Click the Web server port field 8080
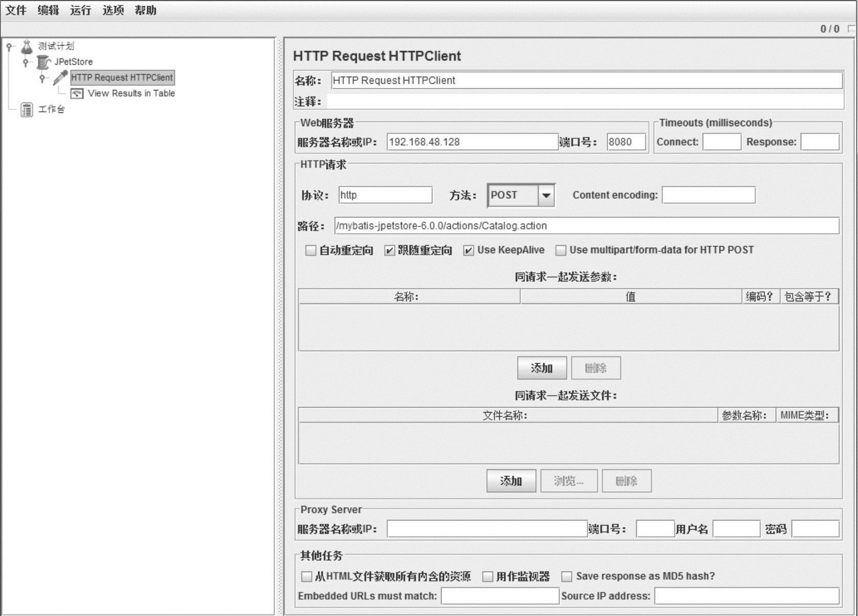 pyautogui.click(x=627, y=142)
